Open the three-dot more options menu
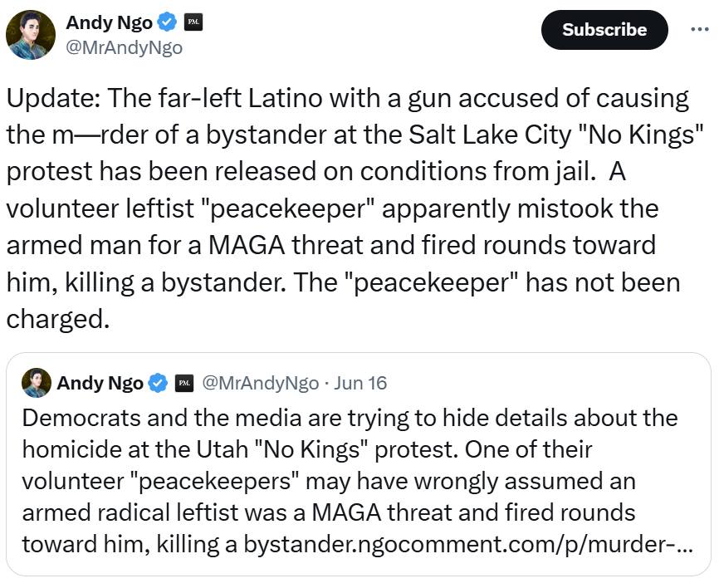 [x=700, y=29]
